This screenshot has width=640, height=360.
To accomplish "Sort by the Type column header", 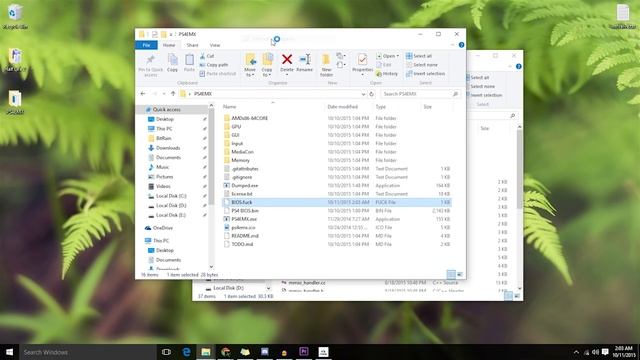I will click(x=380, y=107).
